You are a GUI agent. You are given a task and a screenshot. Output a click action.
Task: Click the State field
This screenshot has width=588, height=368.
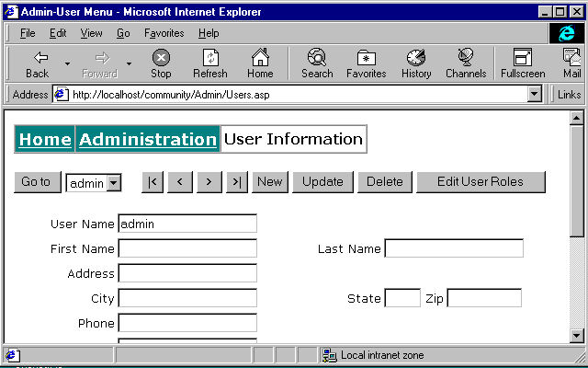402,298
